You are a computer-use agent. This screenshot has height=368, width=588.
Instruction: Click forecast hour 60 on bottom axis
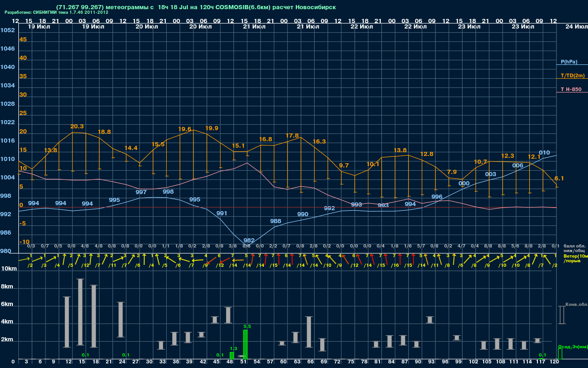283,362
